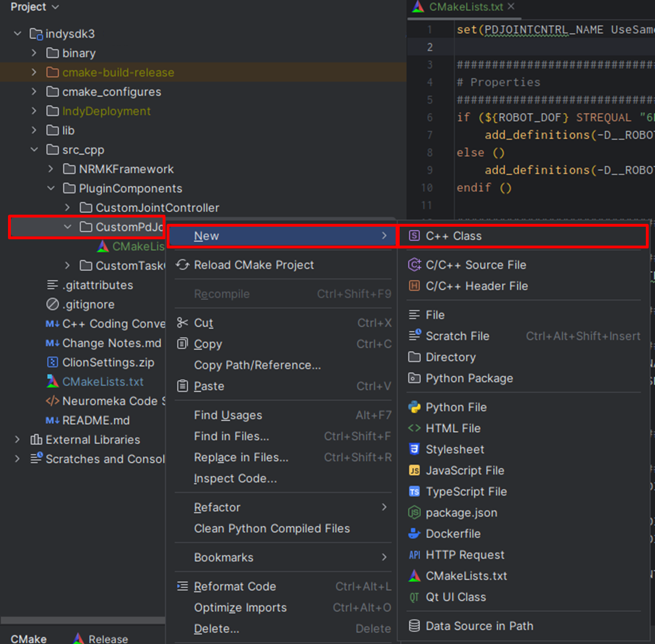Viewport: 655px width, 644px height.
Task: Expand the lib folder
Action: pos(34,131)
